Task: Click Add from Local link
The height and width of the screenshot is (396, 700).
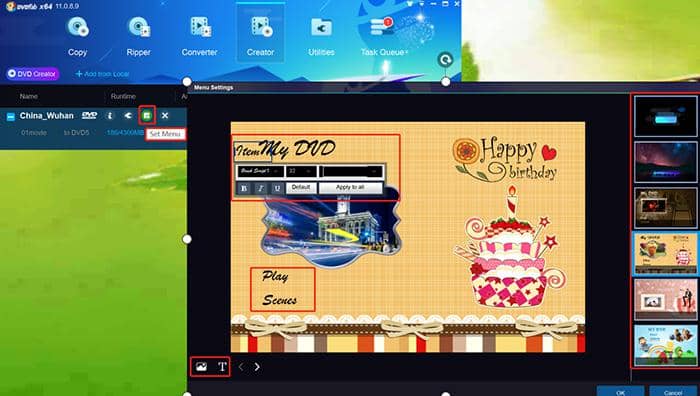Action: [103, 74]
